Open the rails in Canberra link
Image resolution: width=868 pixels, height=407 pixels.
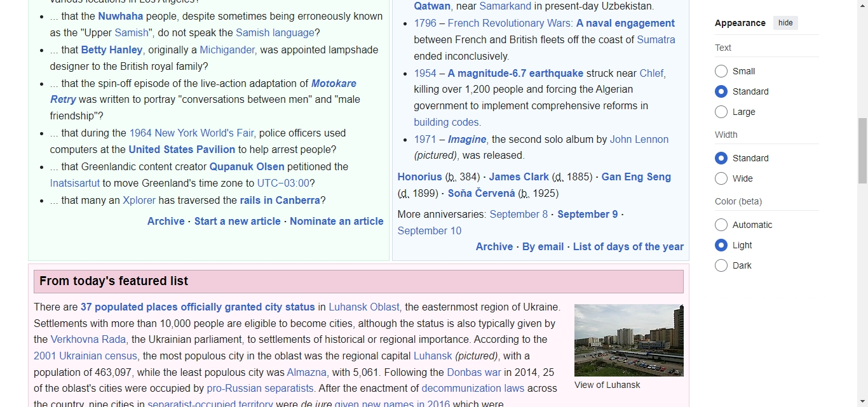click(x=280, y=200)
